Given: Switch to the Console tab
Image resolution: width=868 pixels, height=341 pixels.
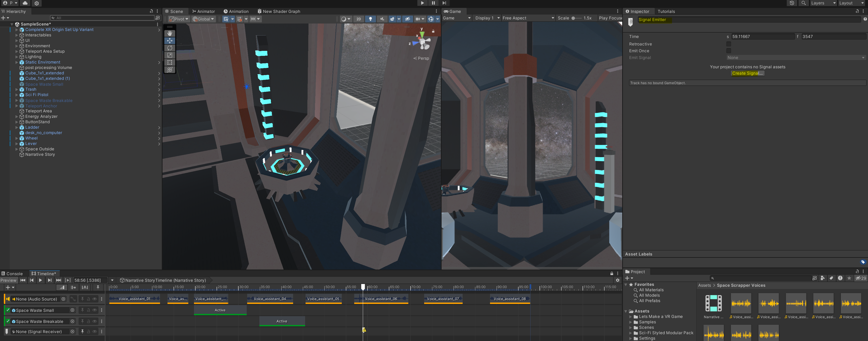Looking at the screenshot, I should tap(12, 274).
